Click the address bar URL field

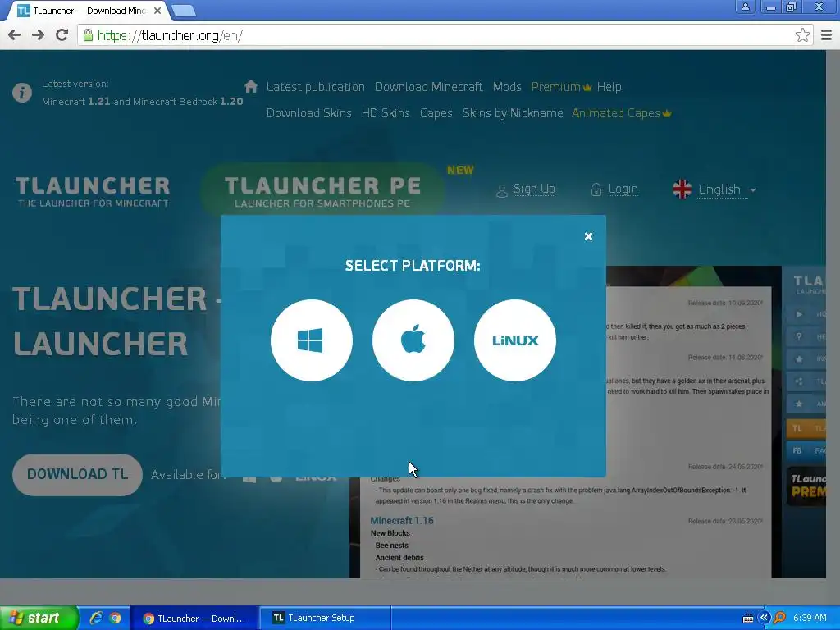[445, 35]
